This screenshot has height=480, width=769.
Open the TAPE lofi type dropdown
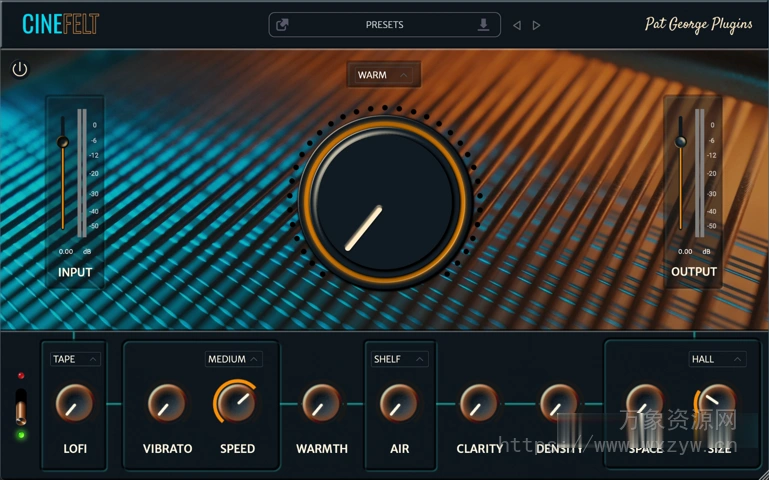click(75, 359)
